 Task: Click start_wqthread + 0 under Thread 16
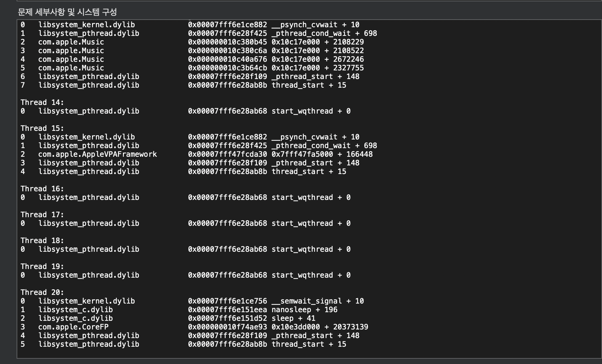pyautogui.click(x=311, y=197)
